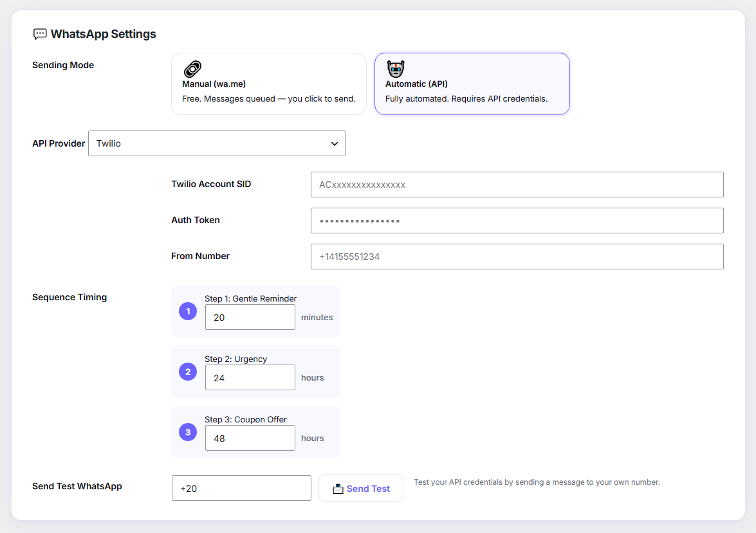Edit the Urgency step hours value
This screenshot has width=756, height=533.
coord(250,377)
